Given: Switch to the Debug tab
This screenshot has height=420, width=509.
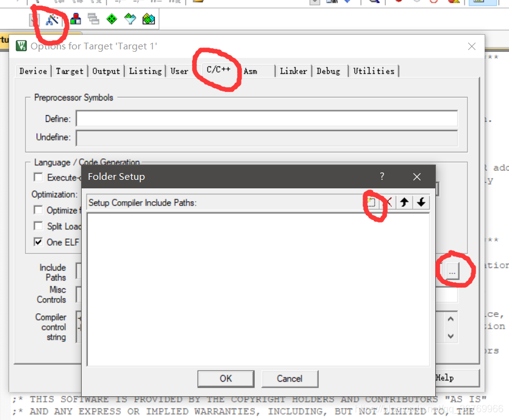Looking at the screenshot, I should 329,71.
